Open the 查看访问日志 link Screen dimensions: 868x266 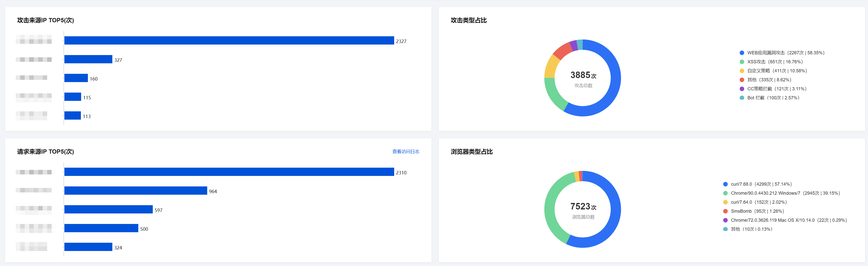tap(405, 152)
